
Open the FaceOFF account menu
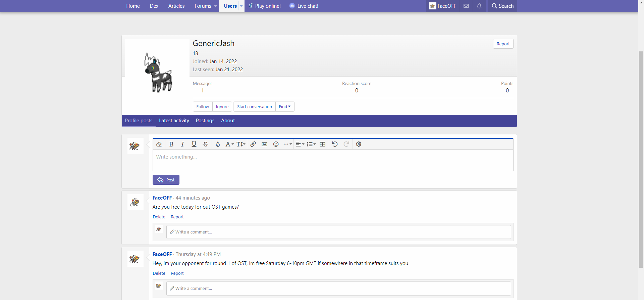443,6
